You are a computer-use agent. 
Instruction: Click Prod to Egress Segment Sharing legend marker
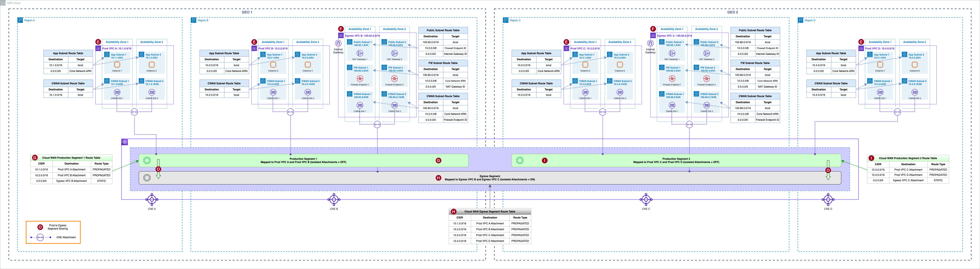click(x=40, y=227)
